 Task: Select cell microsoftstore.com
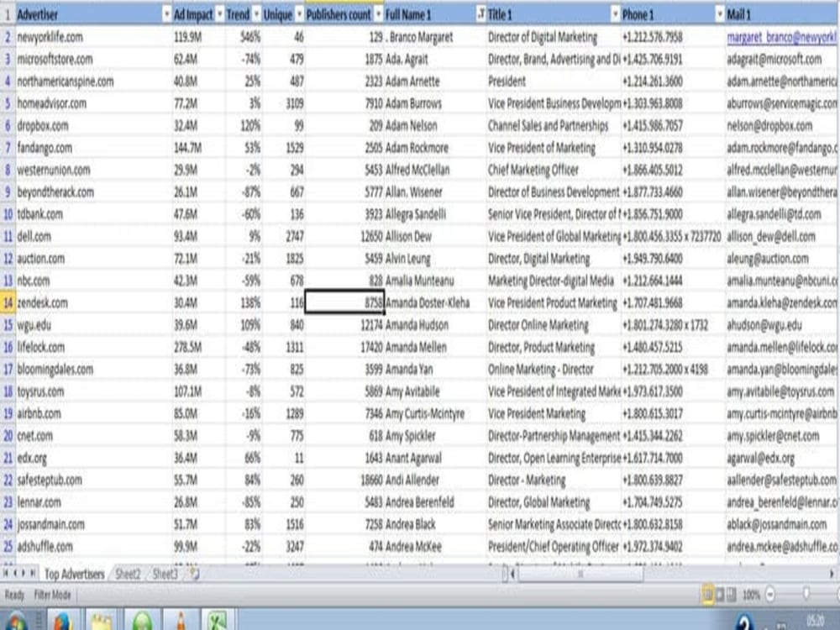pos(94,59)
